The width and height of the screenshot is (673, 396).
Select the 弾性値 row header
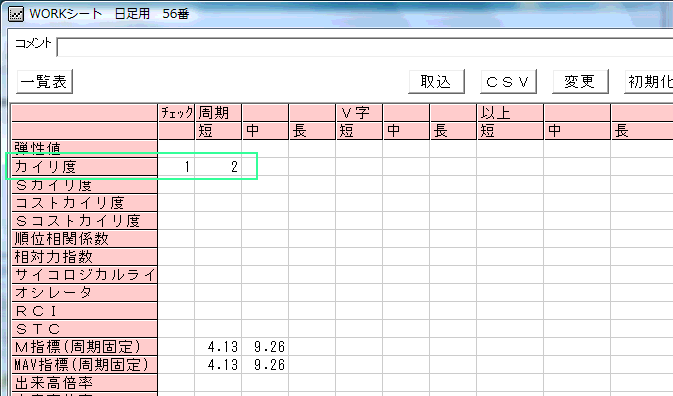[x=85, y=148]
